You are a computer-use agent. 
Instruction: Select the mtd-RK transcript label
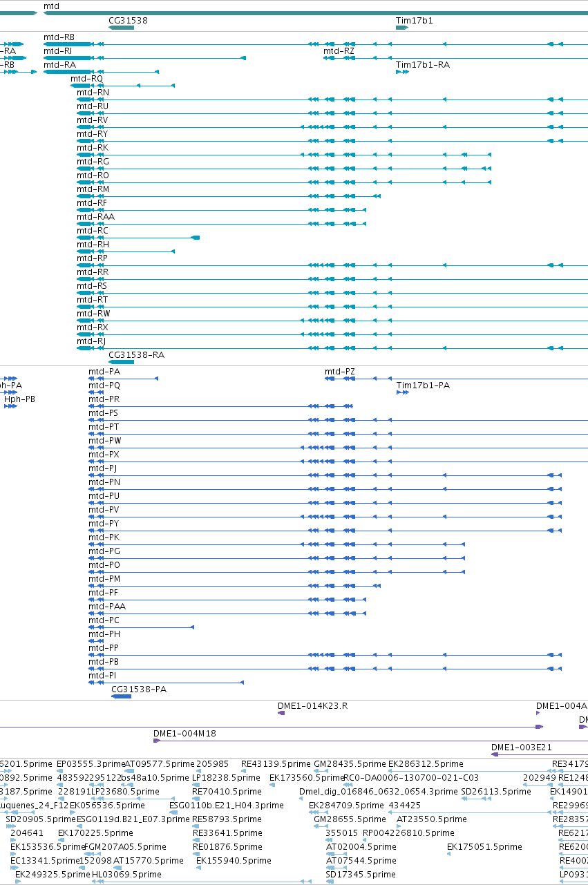click(93, 148)
